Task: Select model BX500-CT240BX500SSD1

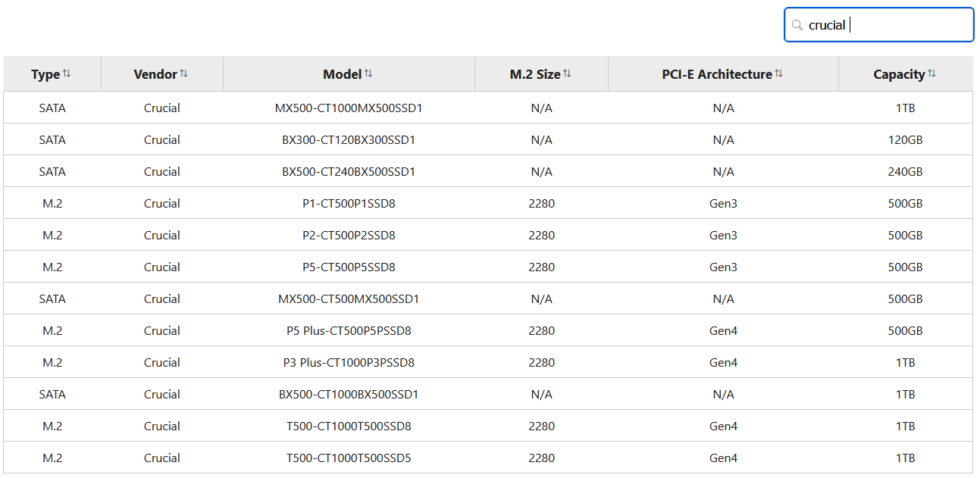Action: click(349, 172)
